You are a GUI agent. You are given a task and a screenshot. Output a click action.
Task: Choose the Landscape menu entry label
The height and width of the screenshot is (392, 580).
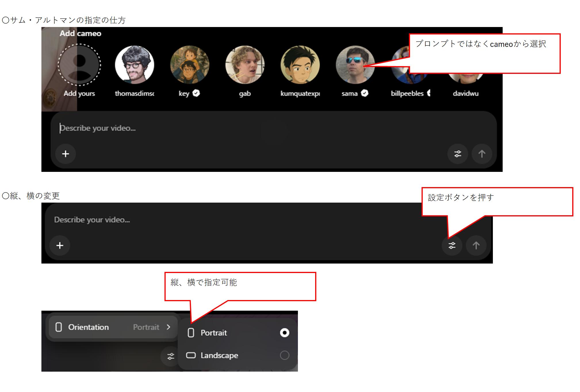(219, 356)
